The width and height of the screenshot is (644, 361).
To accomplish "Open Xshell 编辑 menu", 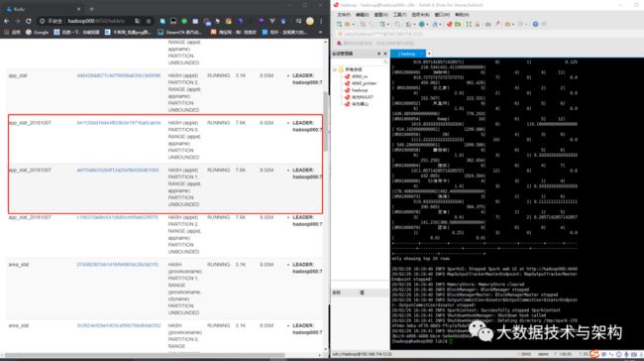I will click(362, 15).
